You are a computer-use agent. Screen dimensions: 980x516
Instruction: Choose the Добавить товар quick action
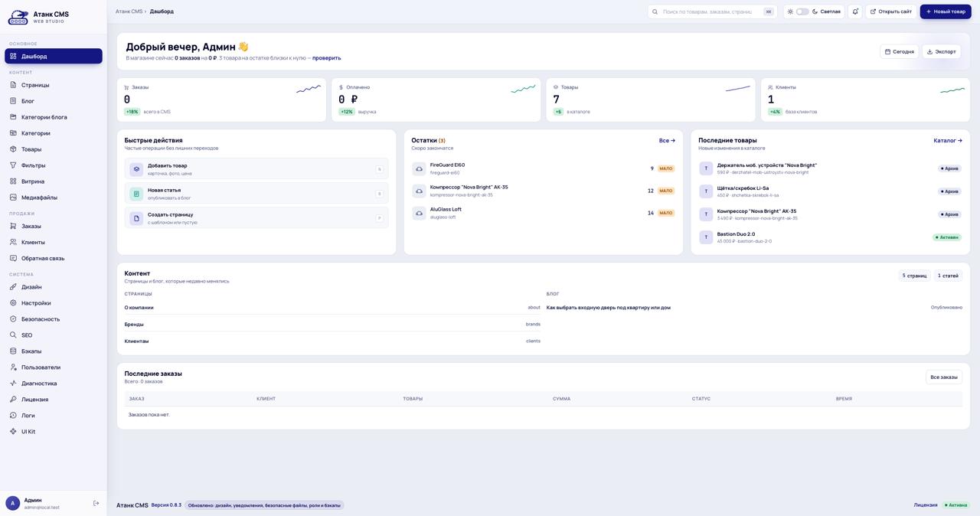click(x=256, y=169)
